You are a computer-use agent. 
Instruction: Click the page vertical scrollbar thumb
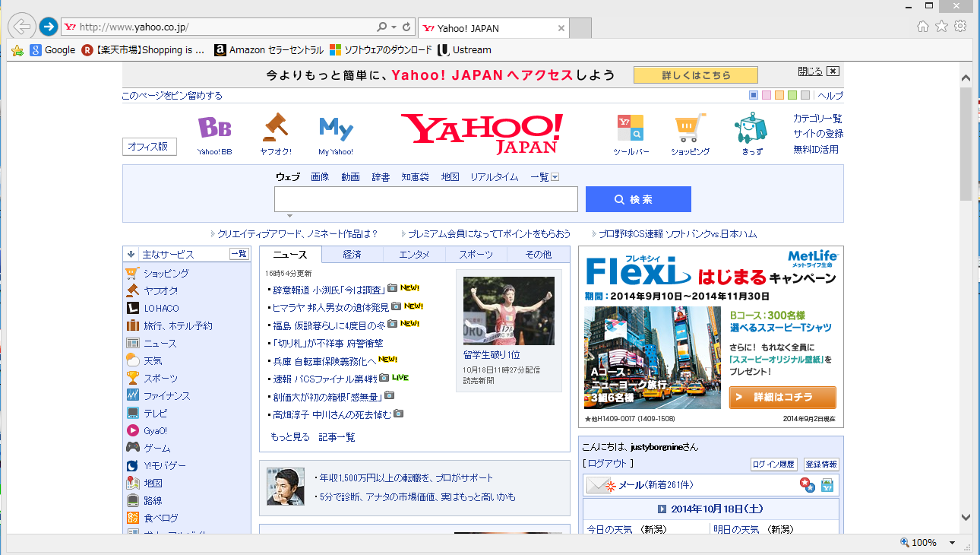point(966,144)
